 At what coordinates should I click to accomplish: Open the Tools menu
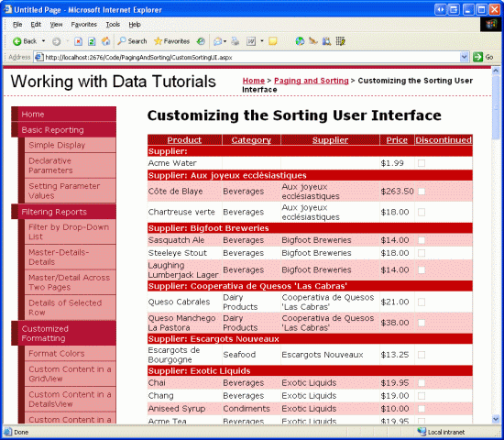113,25
